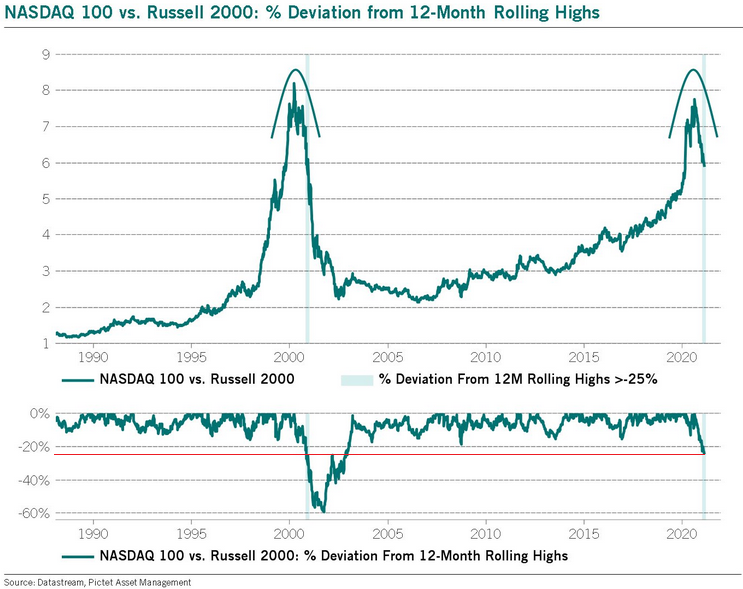Click the bottom chart legend text label
743x589 pixels.
click(334, 555)
